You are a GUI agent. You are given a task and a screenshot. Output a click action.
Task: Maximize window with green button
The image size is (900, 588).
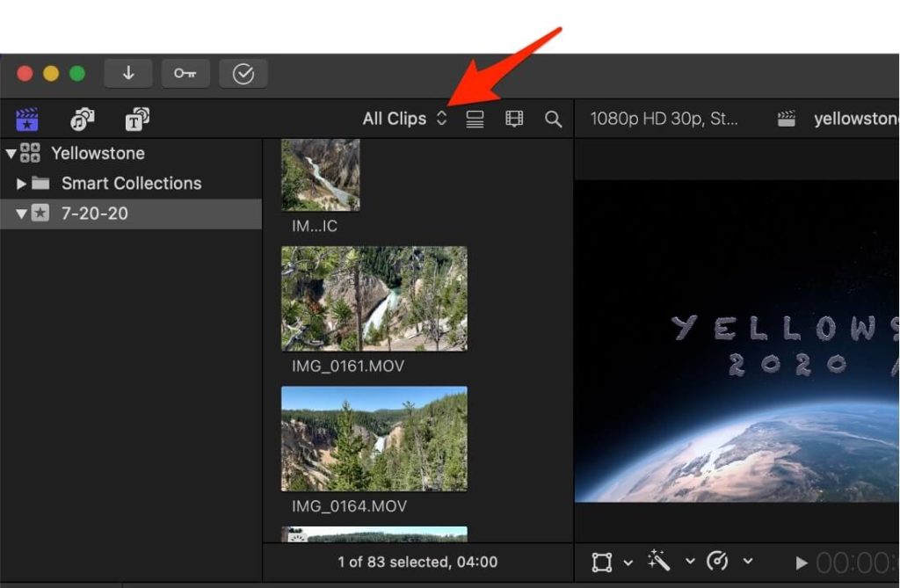coord(77,74)
